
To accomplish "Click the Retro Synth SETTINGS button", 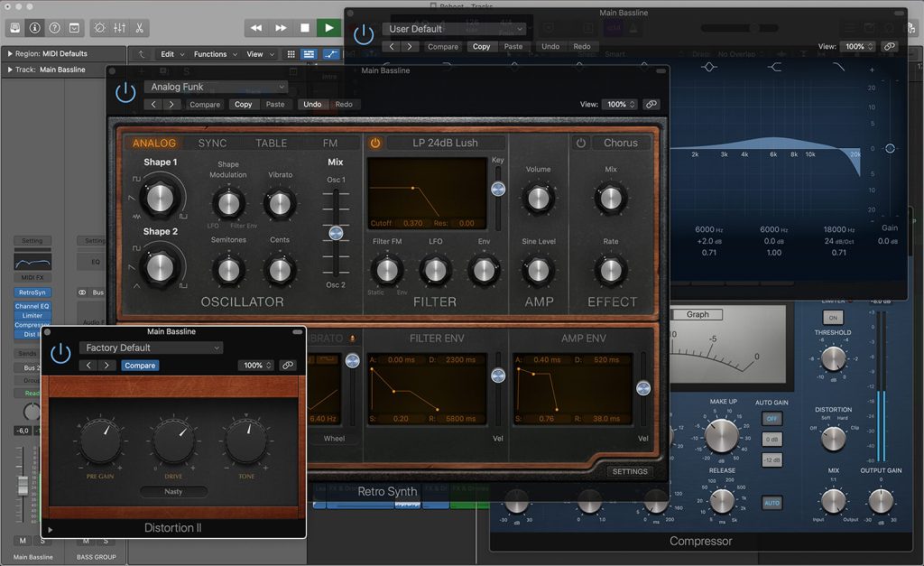I will pyautogui.click(x=629, y=471).
